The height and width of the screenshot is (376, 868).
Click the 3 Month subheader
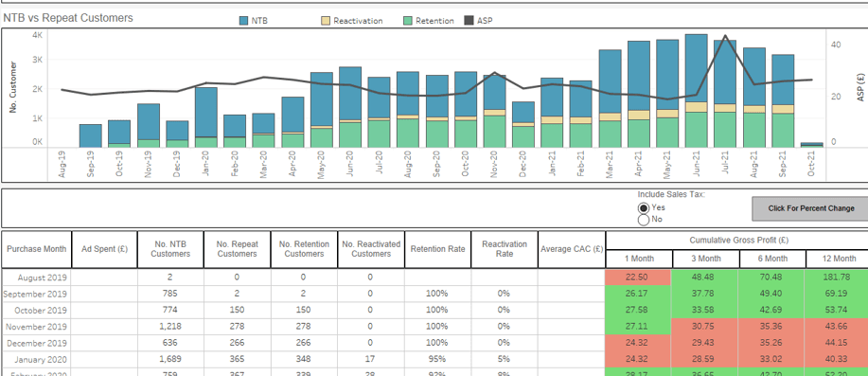click(706, 259)
